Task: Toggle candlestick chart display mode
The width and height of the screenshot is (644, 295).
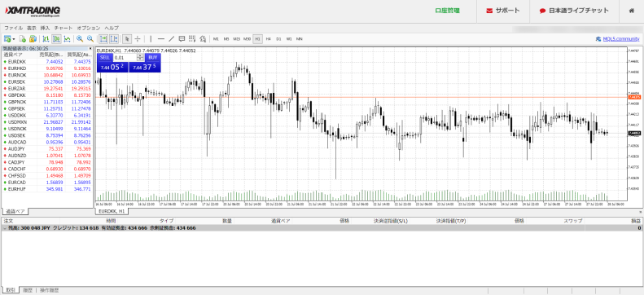Action: [x=57, y=38]
